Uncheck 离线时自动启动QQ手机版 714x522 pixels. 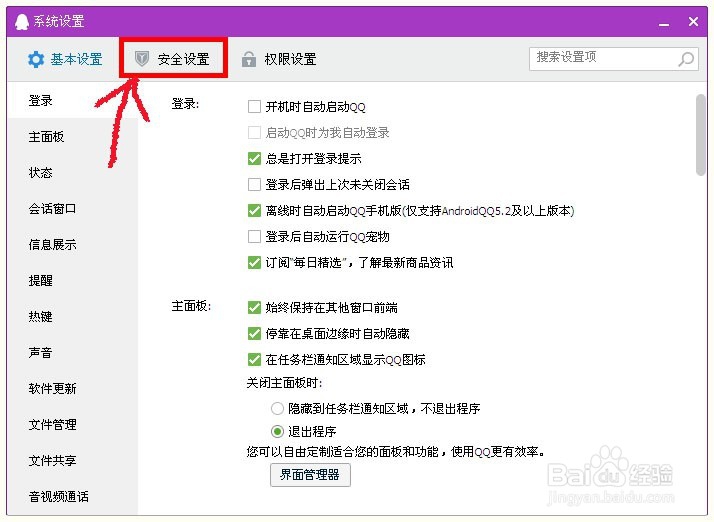(254, 210)
